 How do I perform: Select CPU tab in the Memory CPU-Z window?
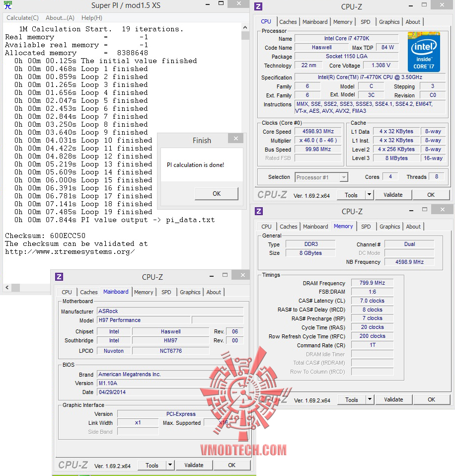pos(267,227)
